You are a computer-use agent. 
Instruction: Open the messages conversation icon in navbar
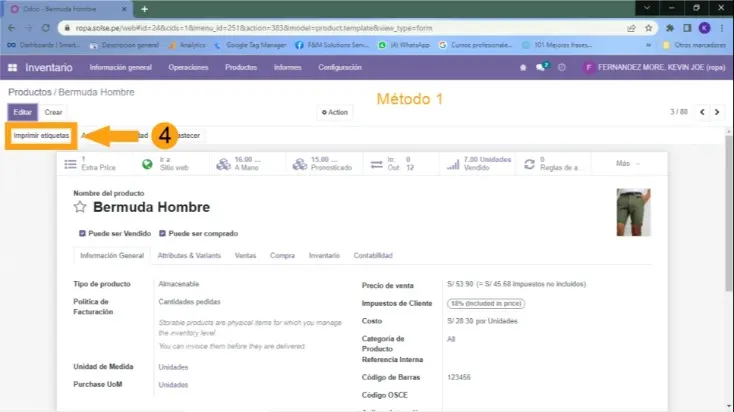(x=542, y=67)
